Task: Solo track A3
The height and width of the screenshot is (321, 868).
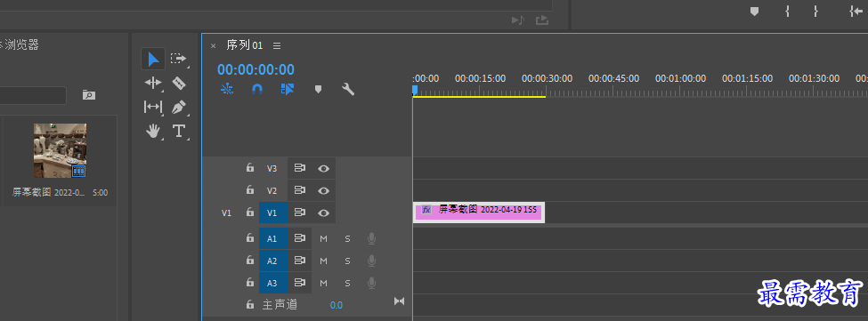Action: tap(347, 283)
